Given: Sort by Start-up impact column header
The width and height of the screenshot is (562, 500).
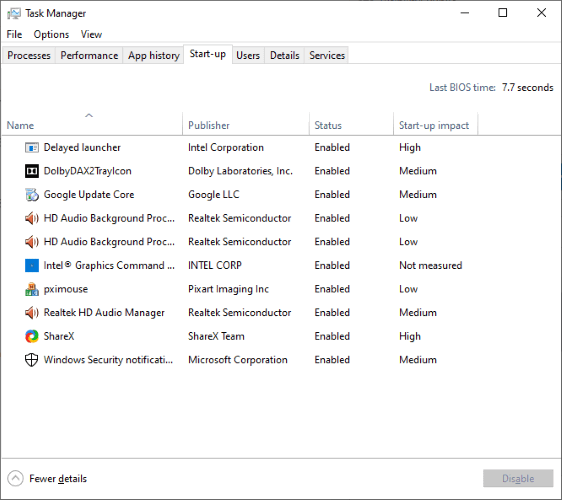Looking at the screenshot, I should point(435,124).
